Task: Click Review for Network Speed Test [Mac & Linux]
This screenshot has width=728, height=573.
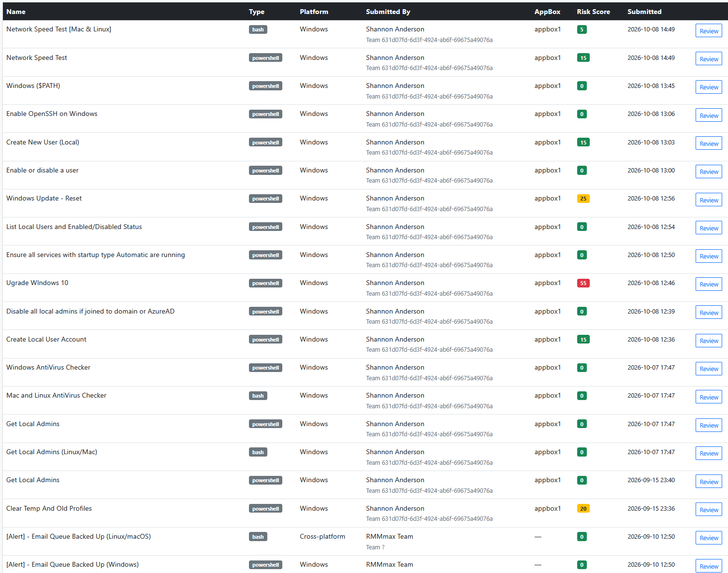Action: pyautogui.click(x=709, y=31)
